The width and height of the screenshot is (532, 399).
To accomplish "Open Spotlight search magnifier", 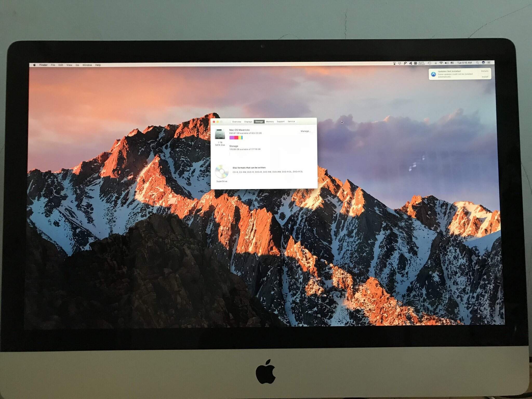I will pyautogui.click(x=477, y=63).
